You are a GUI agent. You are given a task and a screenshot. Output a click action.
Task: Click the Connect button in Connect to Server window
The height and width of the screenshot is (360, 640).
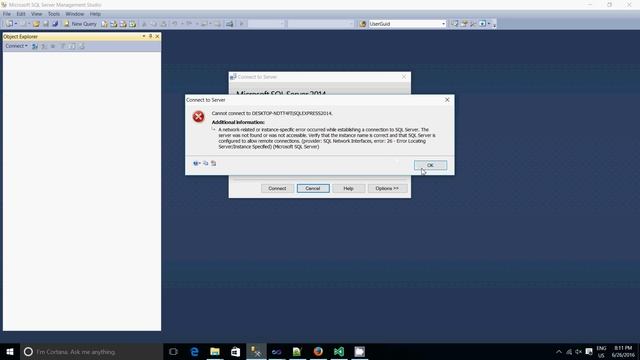point(277,189)
